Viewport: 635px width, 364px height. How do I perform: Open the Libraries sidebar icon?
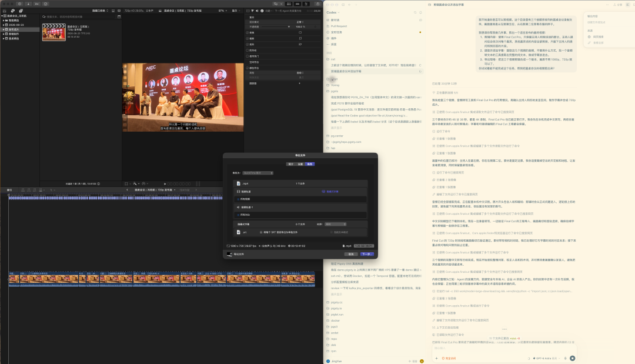5,11
